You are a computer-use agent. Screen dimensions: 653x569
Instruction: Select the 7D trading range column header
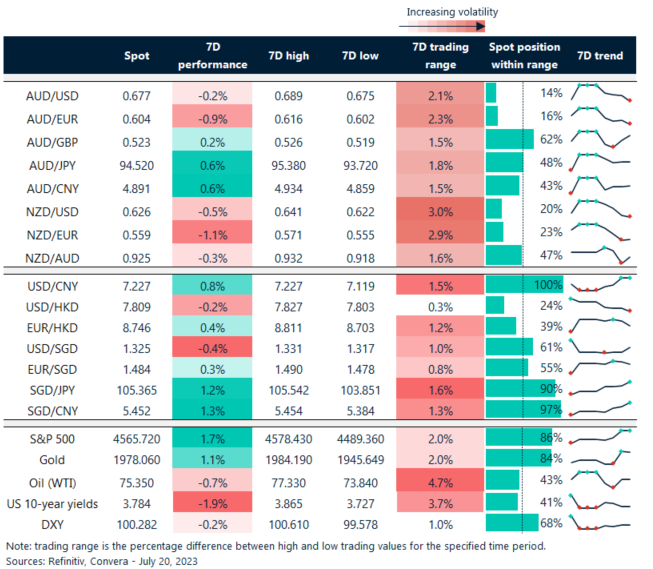[434, 56]
